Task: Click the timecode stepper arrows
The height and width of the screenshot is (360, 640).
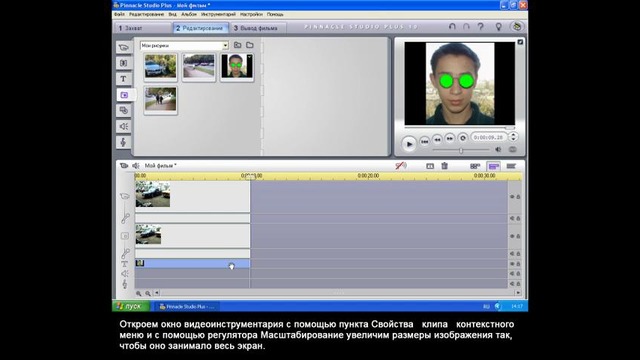Action: (513, 137)
